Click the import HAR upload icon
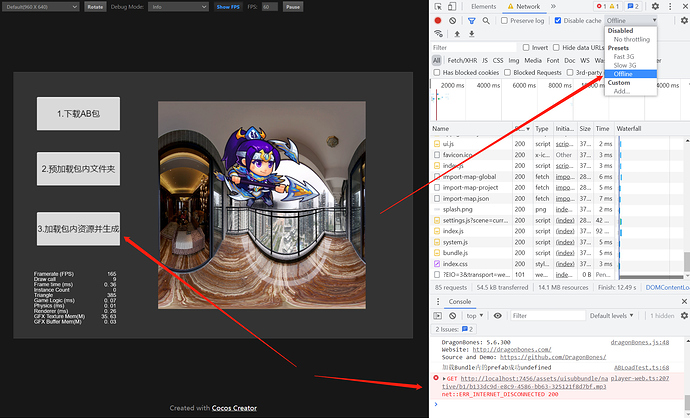This screenshot has width=690, height=418. [457, 33]
